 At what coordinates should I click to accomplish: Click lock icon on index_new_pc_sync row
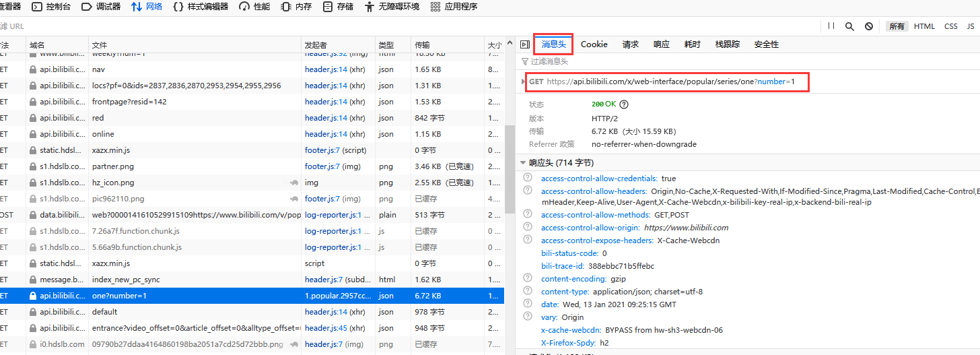click(32, 280)
